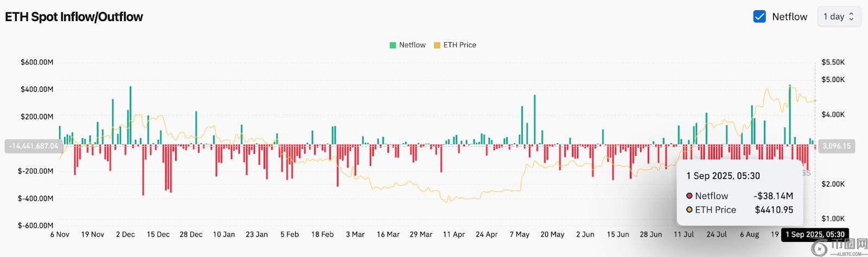Click the up-down chevron beside 1 day
This screenshot has height=257, width=868.
click(851, 17)
